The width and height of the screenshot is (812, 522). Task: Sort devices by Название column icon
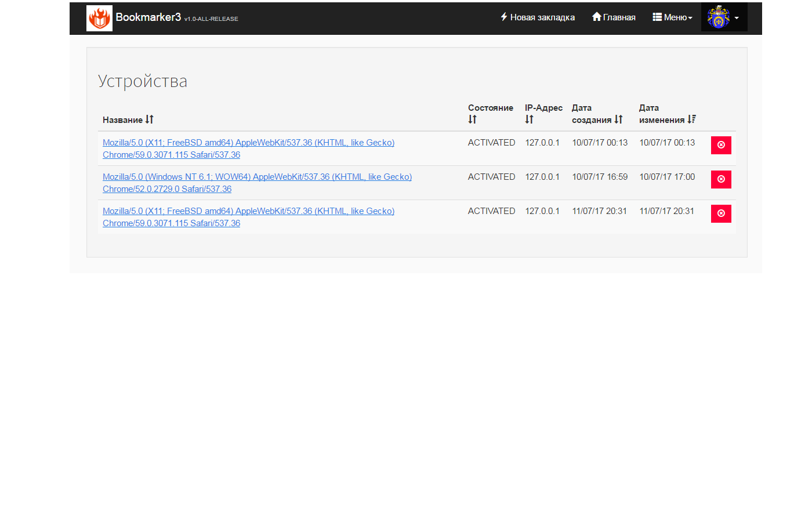pyautogui.click(x=150, y=119)
